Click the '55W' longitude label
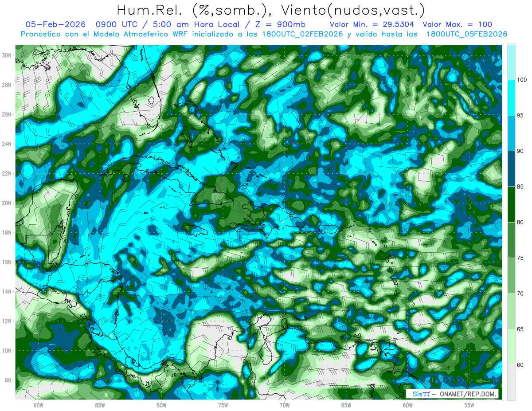The width and height of the screenshot is (532, 411). (x=469, y=405)
